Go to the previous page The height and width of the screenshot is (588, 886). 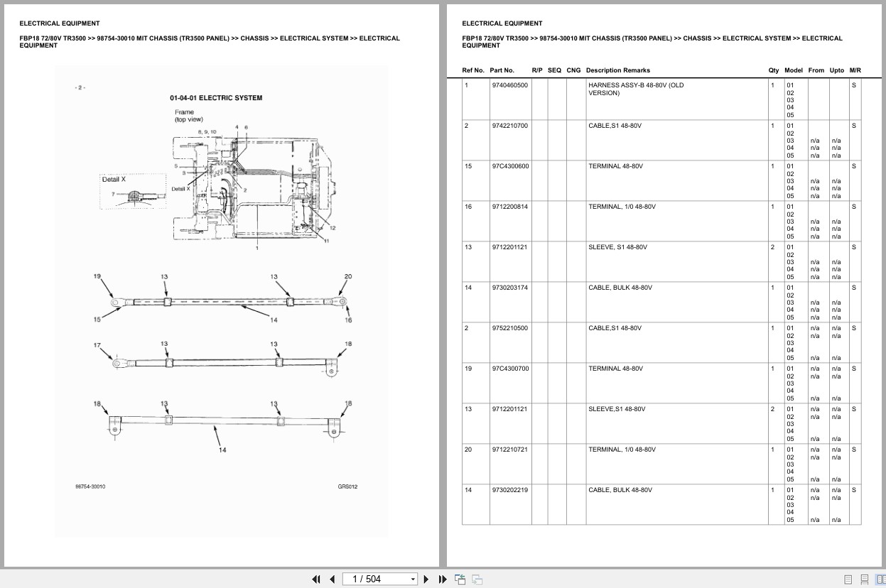coord(332,579)
